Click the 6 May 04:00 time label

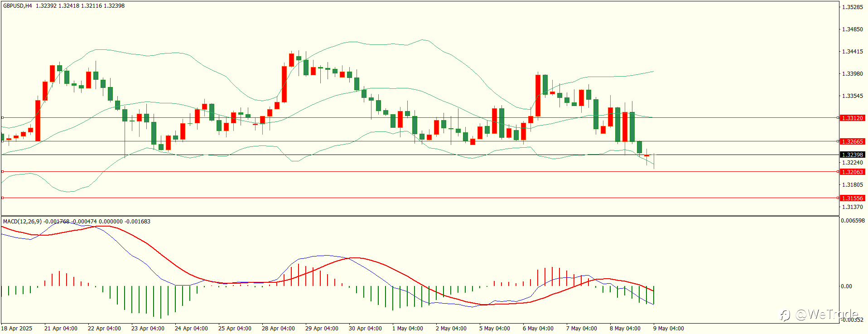pos(538,328)
